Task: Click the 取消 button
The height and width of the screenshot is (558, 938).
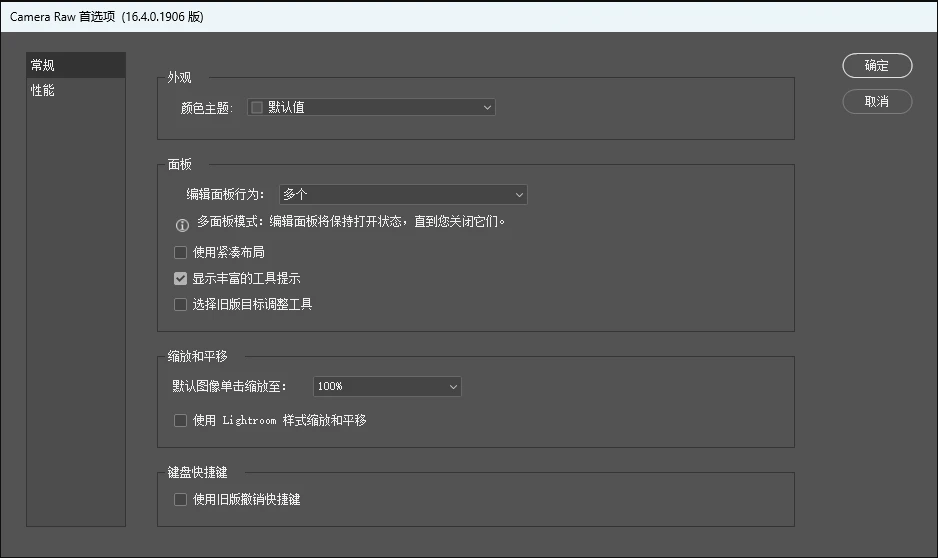Action: [877, 102]
